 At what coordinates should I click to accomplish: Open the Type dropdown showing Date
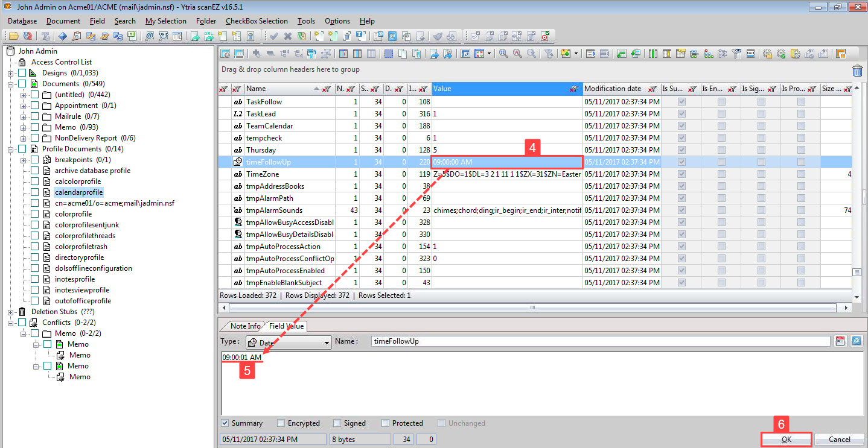[289, 342]
